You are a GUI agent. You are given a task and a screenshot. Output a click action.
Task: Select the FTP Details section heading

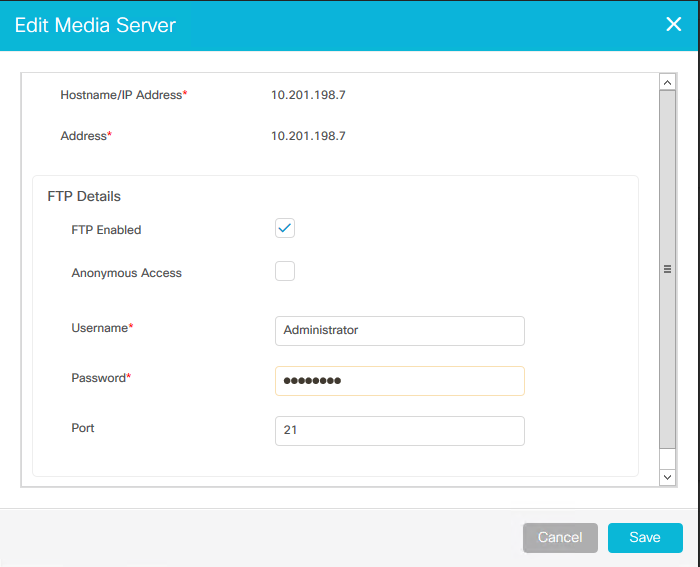(84, 196)
